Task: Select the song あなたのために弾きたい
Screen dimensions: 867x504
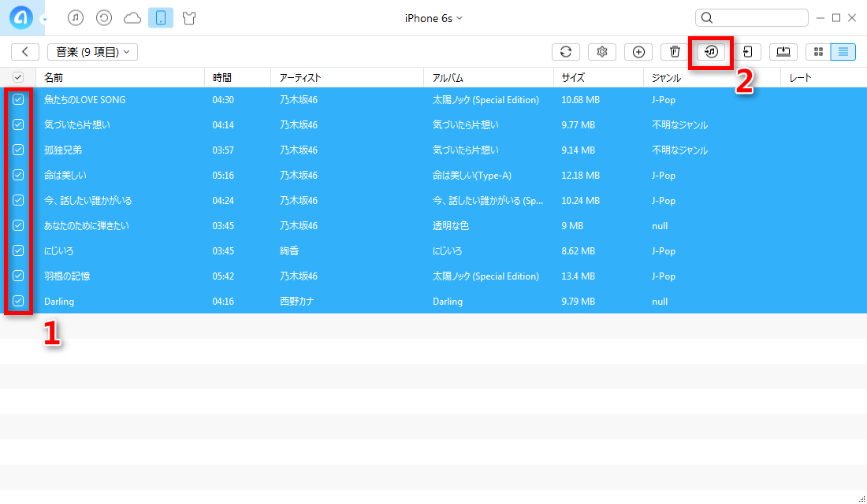Action: [86, 226]
